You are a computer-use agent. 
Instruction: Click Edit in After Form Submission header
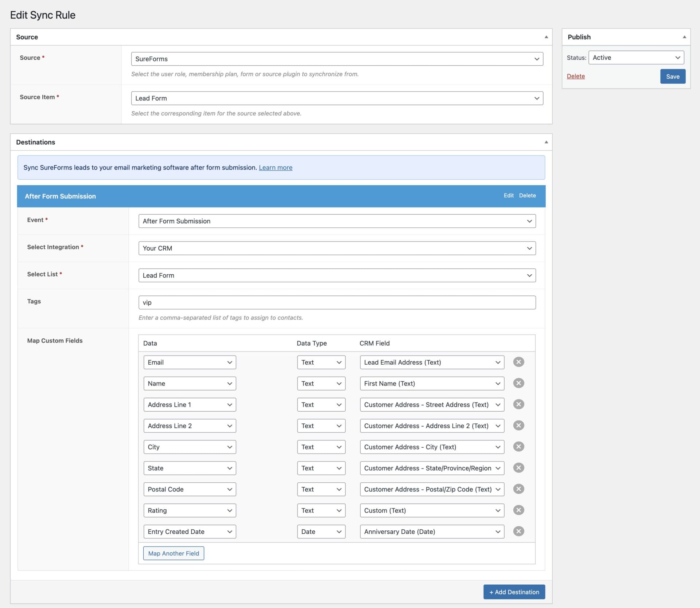(x=508, y=196)
